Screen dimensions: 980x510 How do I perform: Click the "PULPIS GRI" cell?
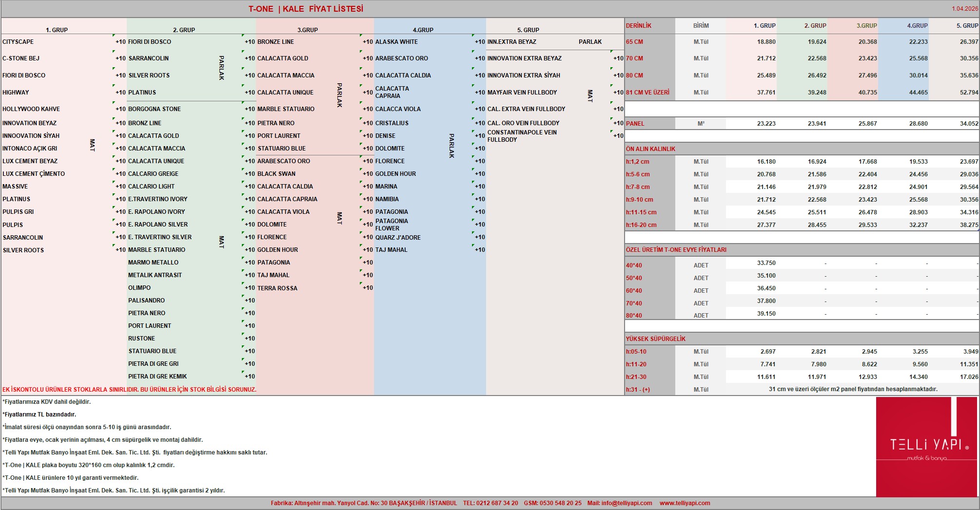point(18,212)
